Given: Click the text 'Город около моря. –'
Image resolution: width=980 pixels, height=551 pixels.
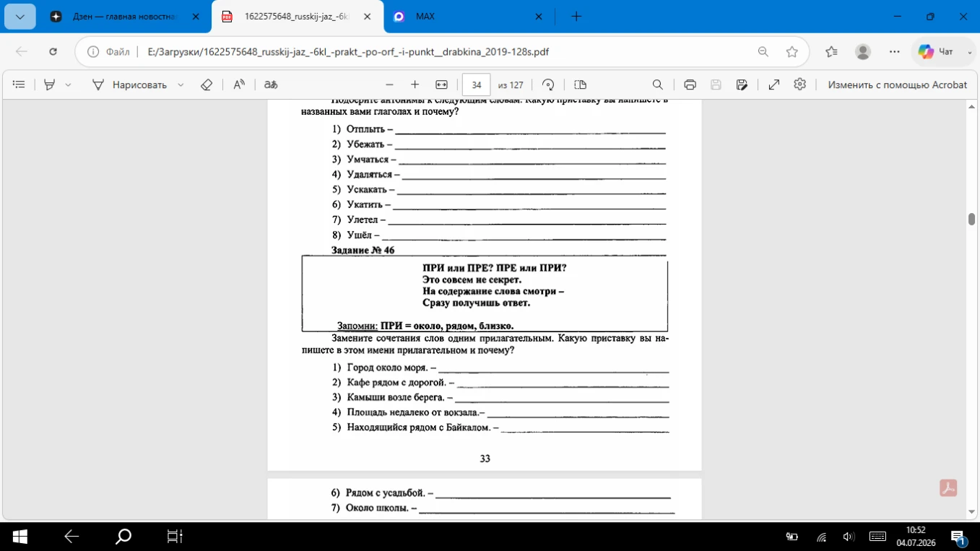Looking at the screenshot, I should click(x=391, y=368).
